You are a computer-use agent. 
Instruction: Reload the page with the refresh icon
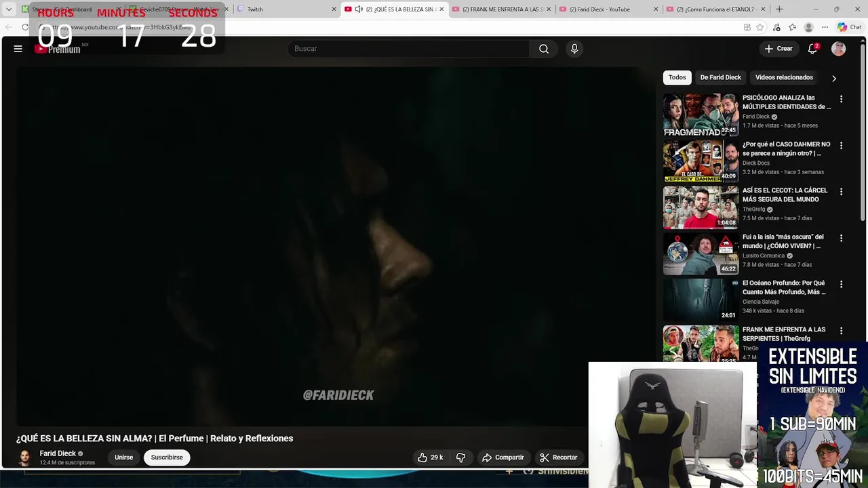[x=25, y=27]
